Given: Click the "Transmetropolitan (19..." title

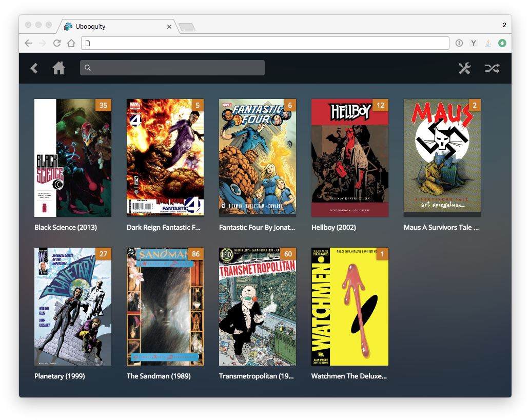Looking at the screenshot, I should 257,376.
